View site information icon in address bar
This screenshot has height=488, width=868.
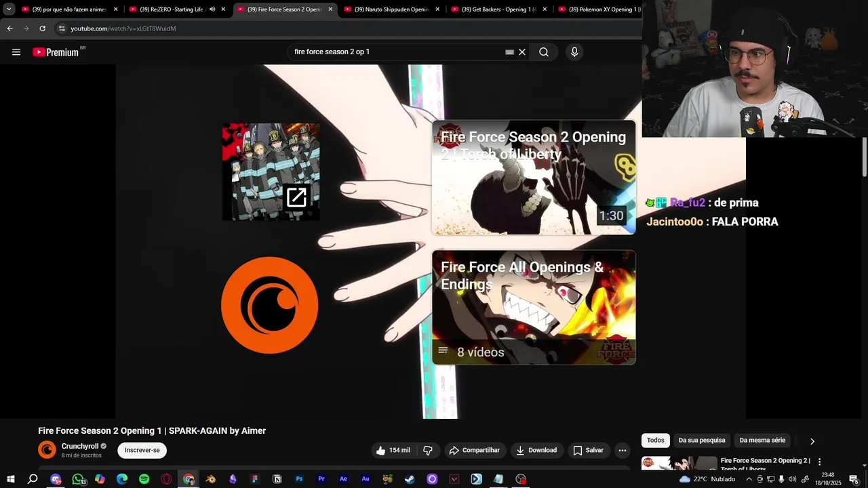(62, 28)
